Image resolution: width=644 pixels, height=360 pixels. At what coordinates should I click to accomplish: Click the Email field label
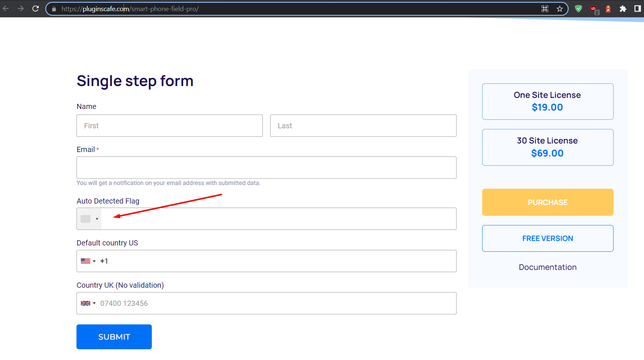click(86, 149)
